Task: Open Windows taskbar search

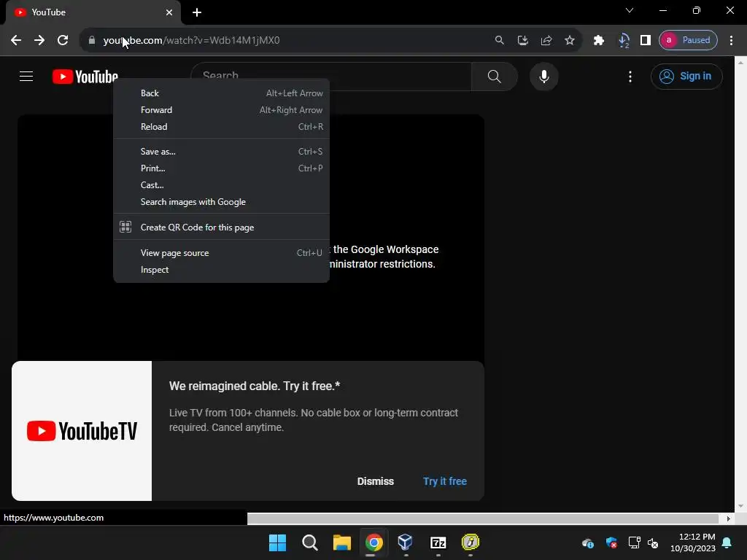Action: tap(309, 542)
